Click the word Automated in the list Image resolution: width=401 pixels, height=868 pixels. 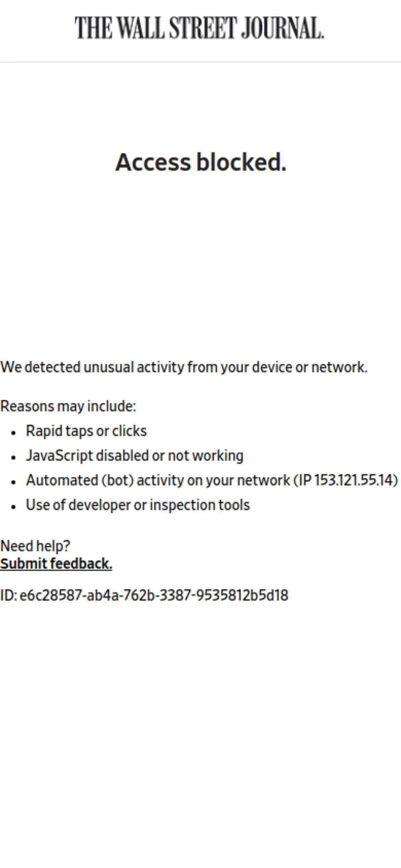coord(62,480)
